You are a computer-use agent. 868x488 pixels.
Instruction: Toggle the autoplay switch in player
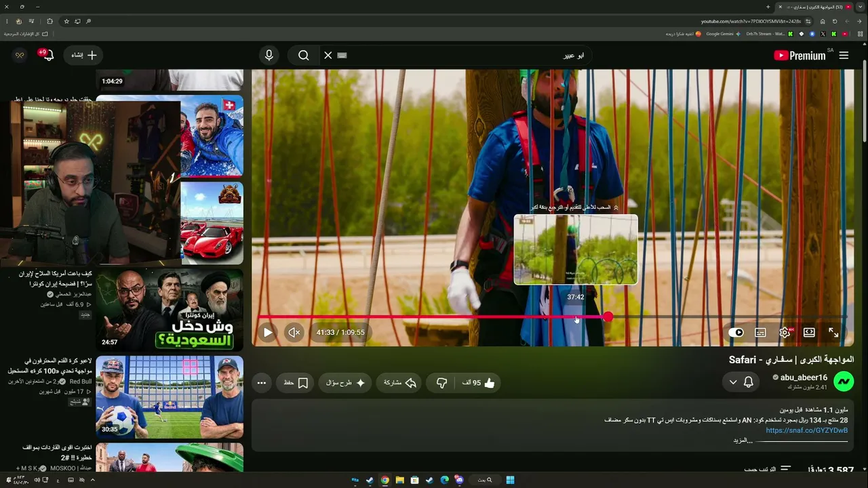pos(736,332)
